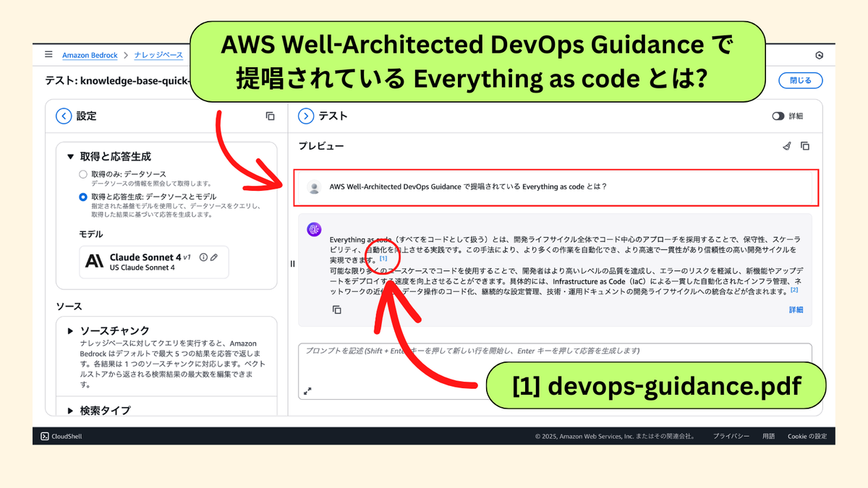Click the chevron circle beside テスト

pyautogui.click(x=306, y=116)
